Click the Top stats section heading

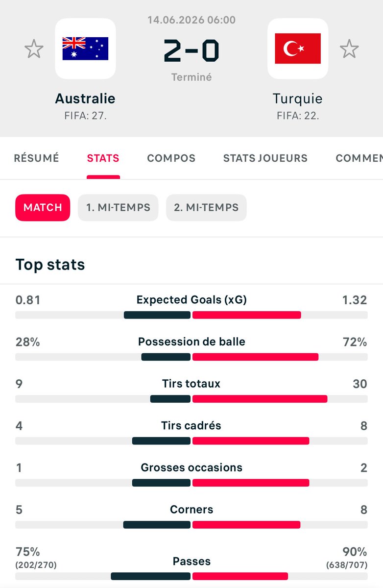click(x=50, y=265)
